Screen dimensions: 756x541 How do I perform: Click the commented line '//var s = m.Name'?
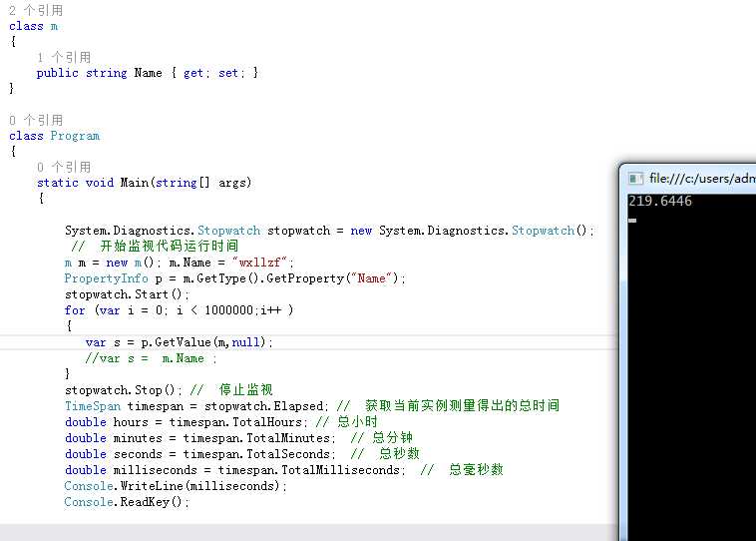coord(152,358)
